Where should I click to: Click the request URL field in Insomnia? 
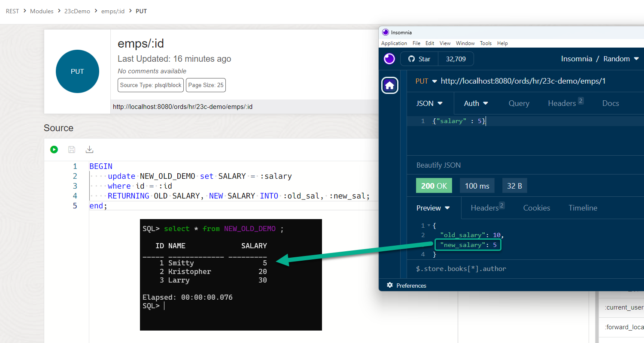[523, 81]
